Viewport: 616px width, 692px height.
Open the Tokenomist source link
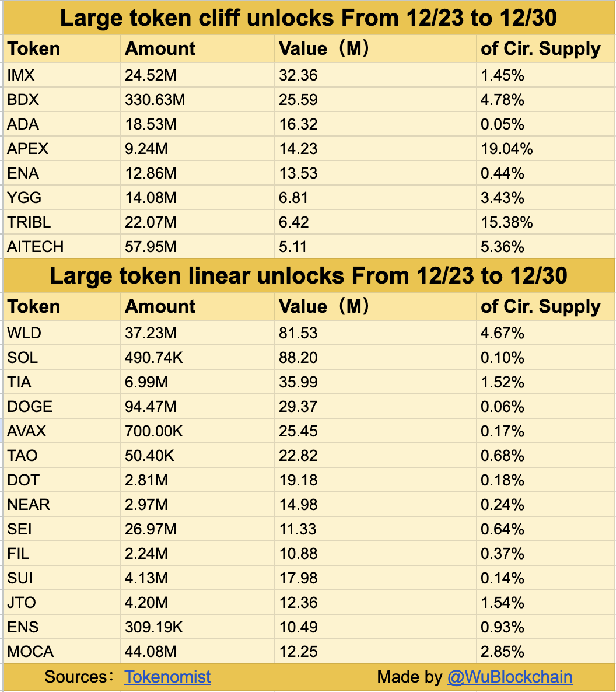[x=167, y=677]
